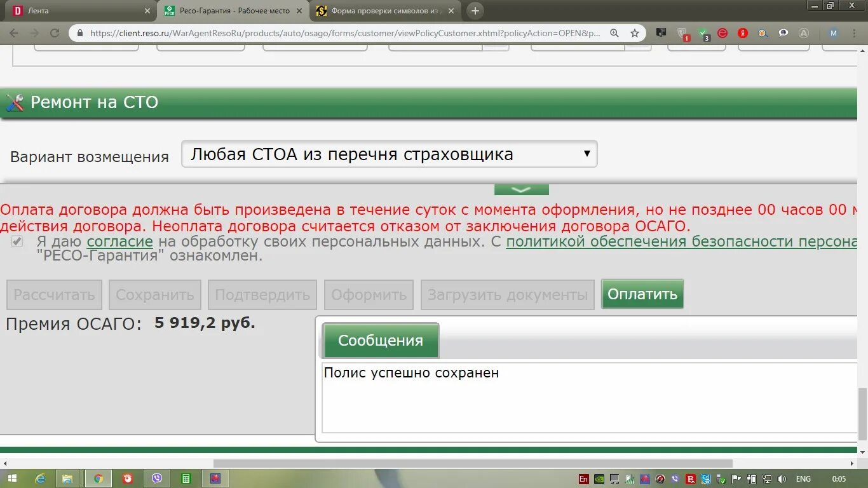
Task: Click the 'Оплатить' button
Action: pyautogui.click(x=642, y=294)
